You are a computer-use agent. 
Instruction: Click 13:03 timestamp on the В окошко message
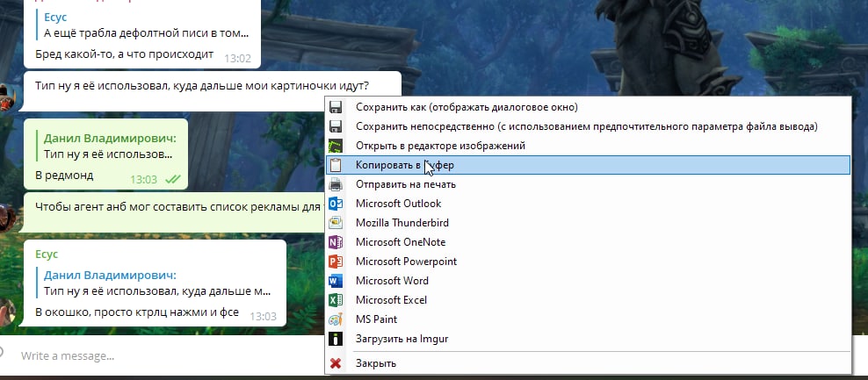263,317
